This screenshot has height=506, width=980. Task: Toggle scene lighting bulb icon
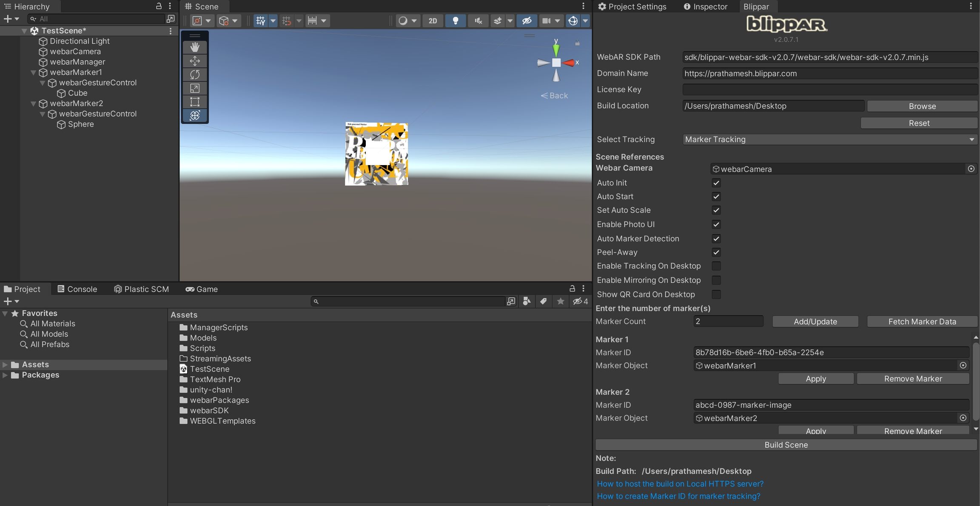[x=455, y=20]
